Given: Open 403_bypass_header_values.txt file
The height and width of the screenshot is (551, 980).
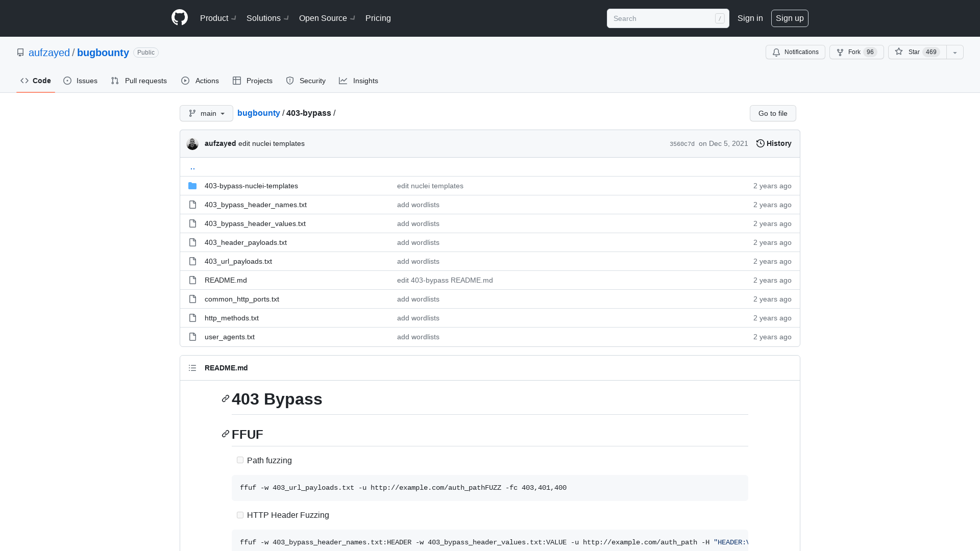Looking at the screenshot, I should click(255, 224).
